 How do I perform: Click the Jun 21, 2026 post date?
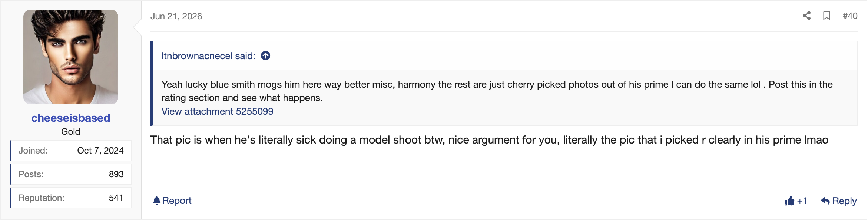(176, 16)
